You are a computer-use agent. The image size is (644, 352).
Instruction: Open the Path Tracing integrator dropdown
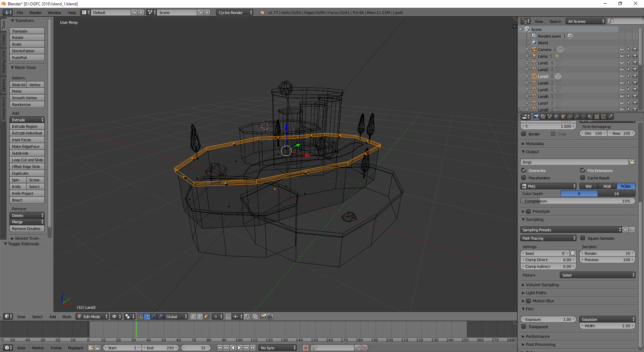coord(548,238)
